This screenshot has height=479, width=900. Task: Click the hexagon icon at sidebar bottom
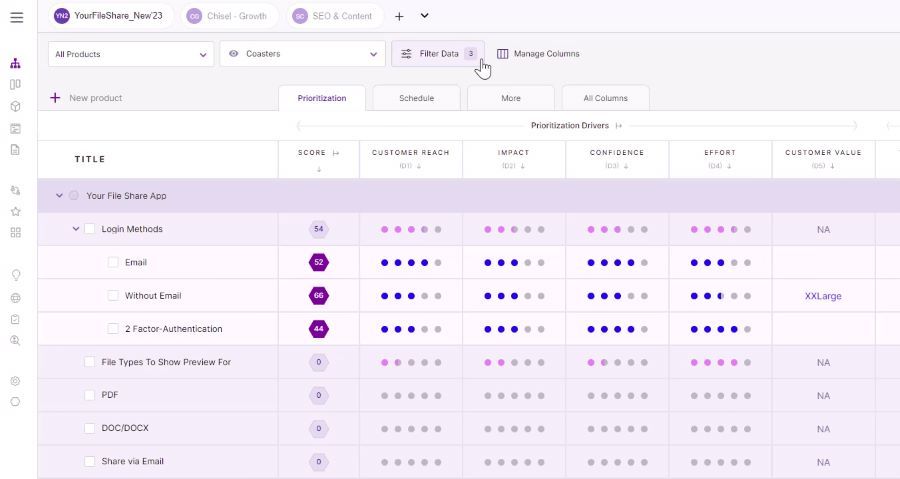point(15,402)
